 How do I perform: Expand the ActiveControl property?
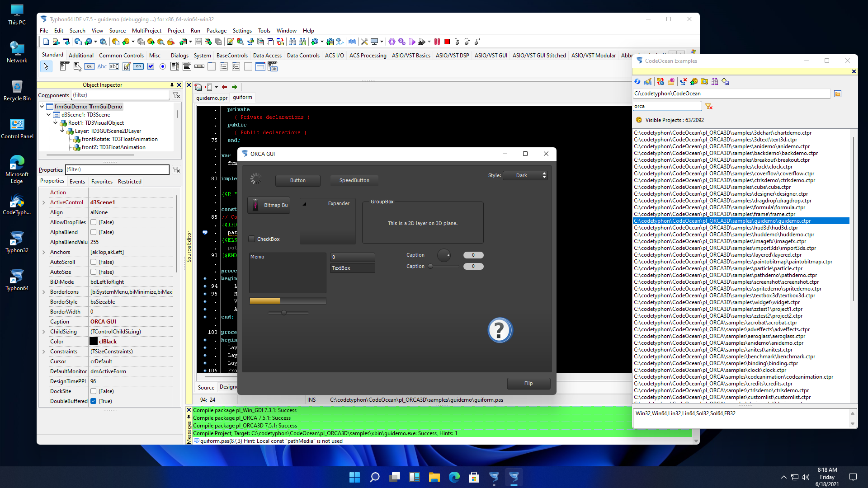[44, 202]
